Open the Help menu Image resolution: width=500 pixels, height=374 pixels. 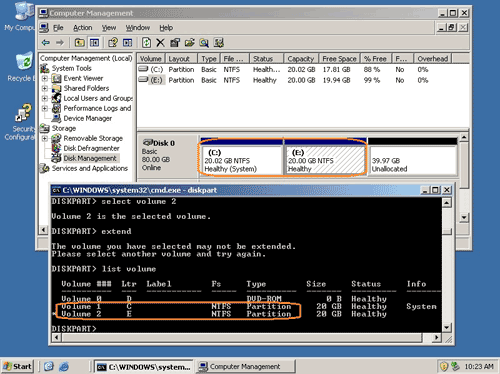pos(166,28)
